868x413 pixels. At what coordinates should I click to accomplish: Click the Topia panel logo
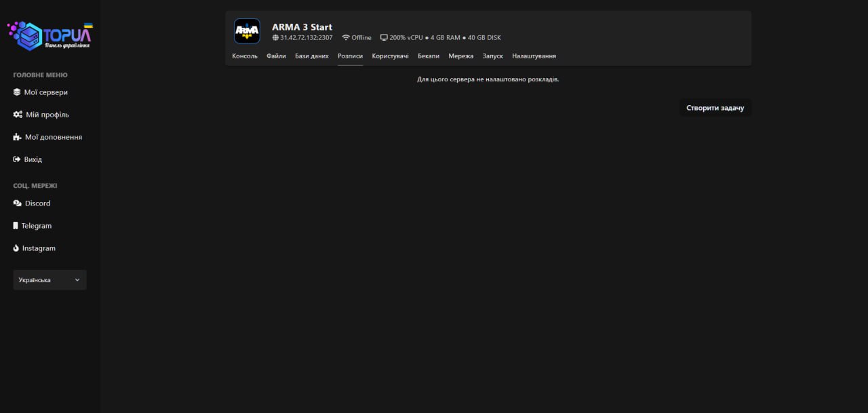click(50, 36)
